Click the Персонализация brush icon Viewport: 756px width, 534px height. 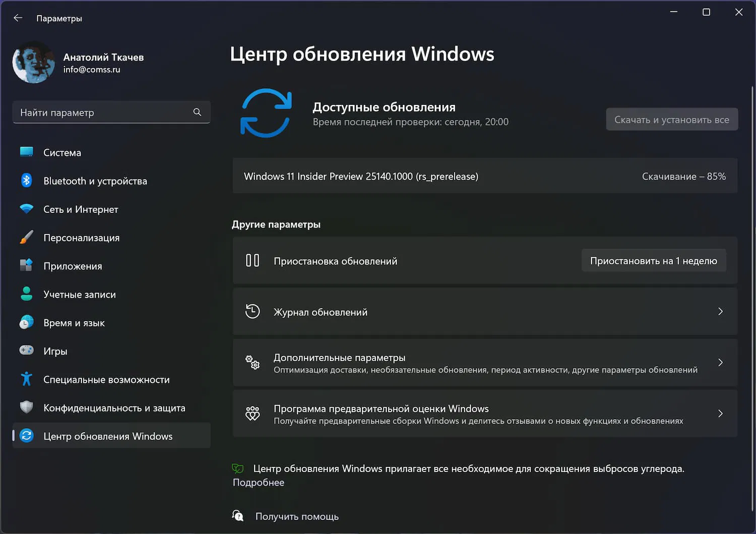(26, 237)
